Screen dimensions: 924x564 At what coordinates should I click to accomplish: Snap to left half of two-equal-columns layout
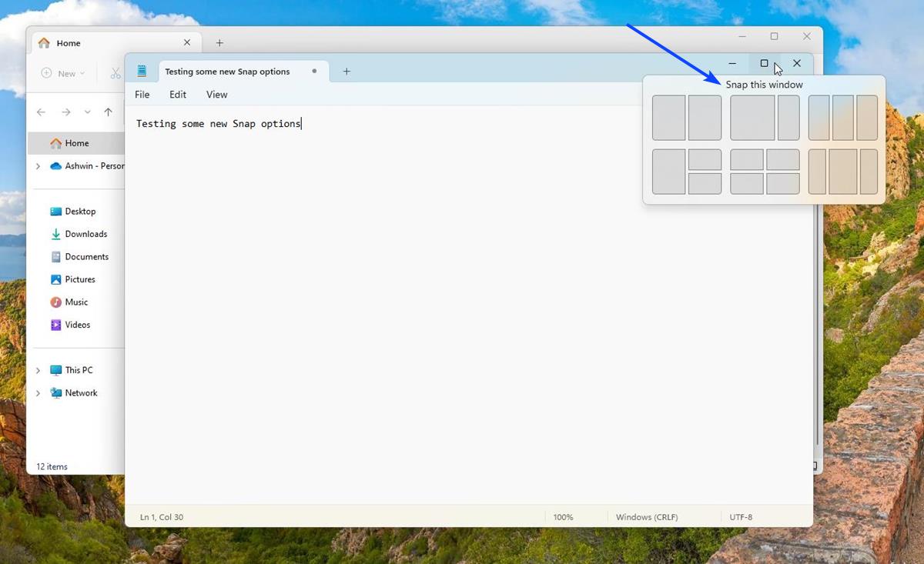[x=669, y=118]
